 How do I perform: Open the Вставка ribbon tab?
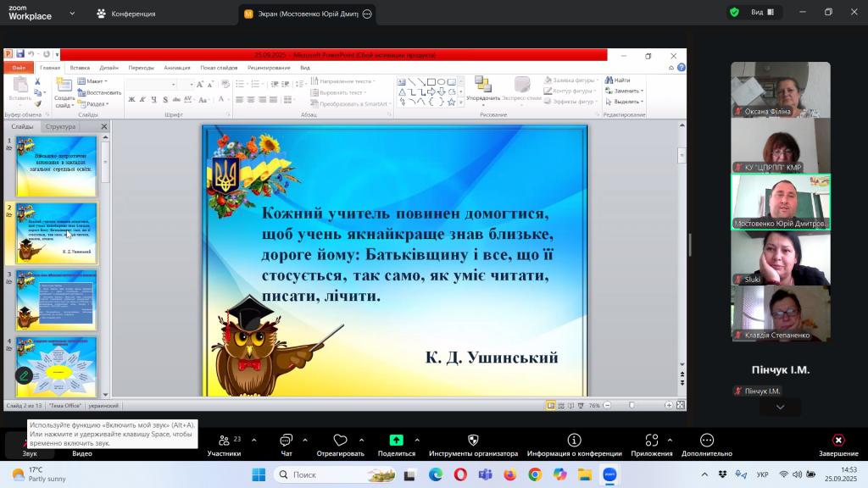point(80,68)
